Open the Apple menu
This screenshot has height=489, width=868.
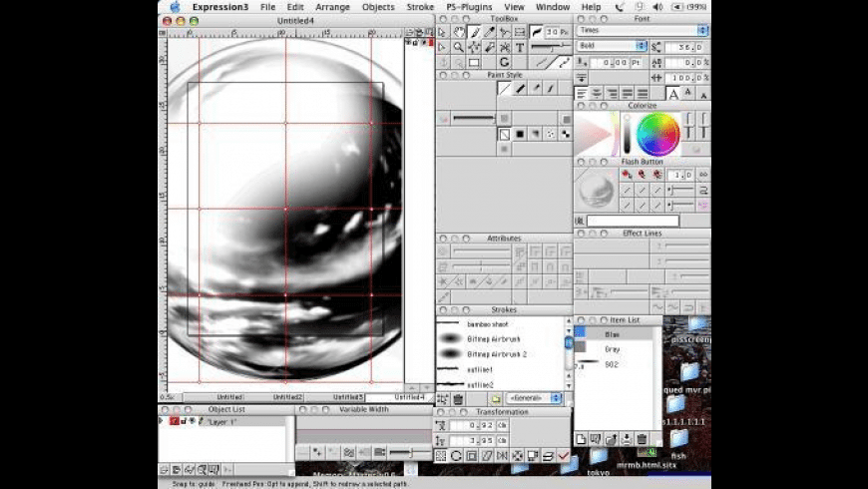175,7
